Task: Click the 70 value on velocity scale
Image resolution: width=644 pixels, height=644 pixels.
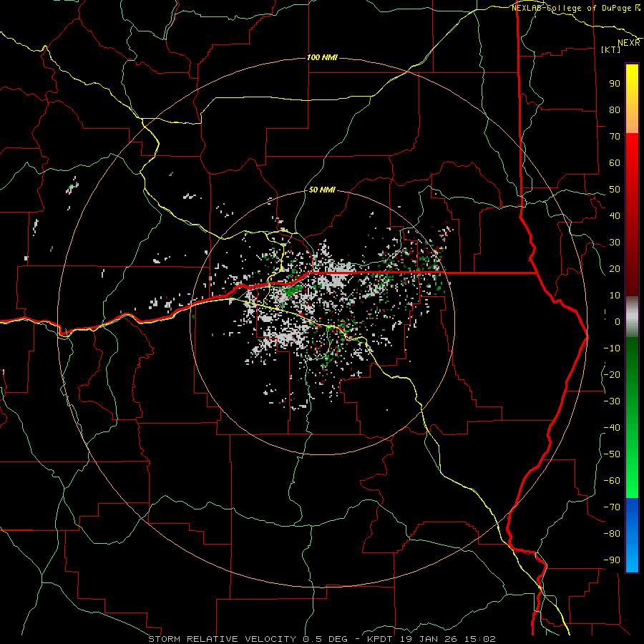Action: 615,137
